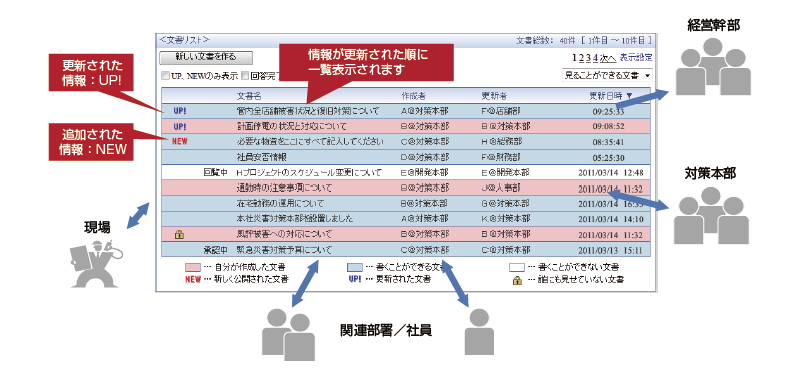Viewport: 800px width, 370px height.
Task: Click the timestamp 2011/03/13 15:11
Action: (x=611, y=251)
